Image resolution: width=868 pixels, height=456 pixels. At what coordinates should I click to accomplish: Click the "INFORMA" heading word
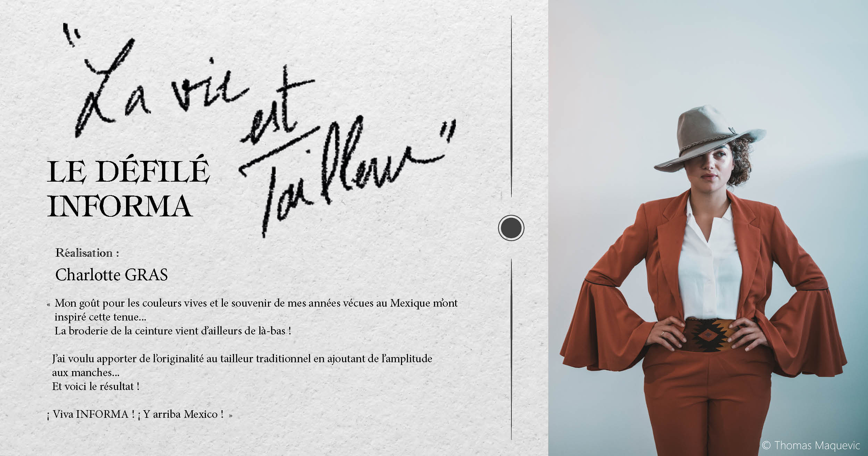(120, 206)
